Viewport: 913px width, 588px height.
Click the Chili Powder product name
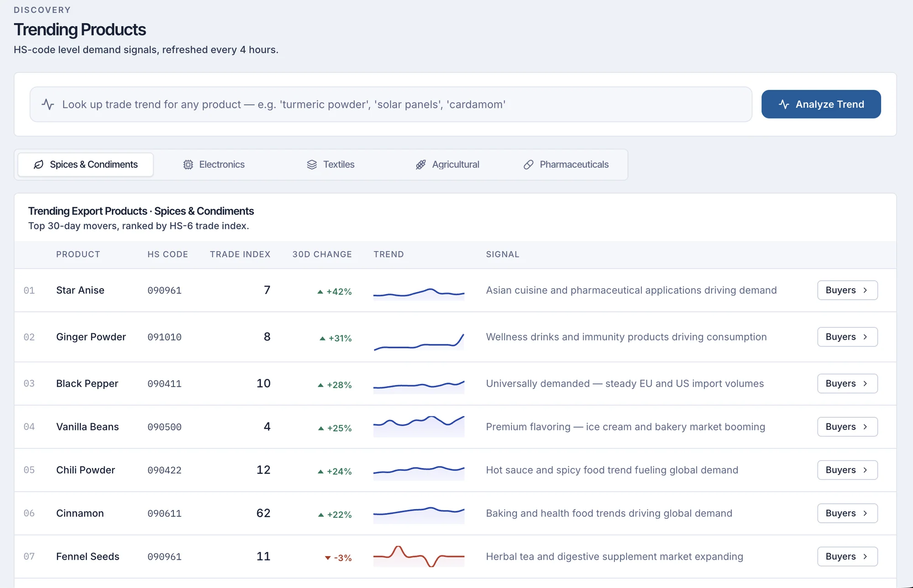pyautogui.click(x=85, y=470)
